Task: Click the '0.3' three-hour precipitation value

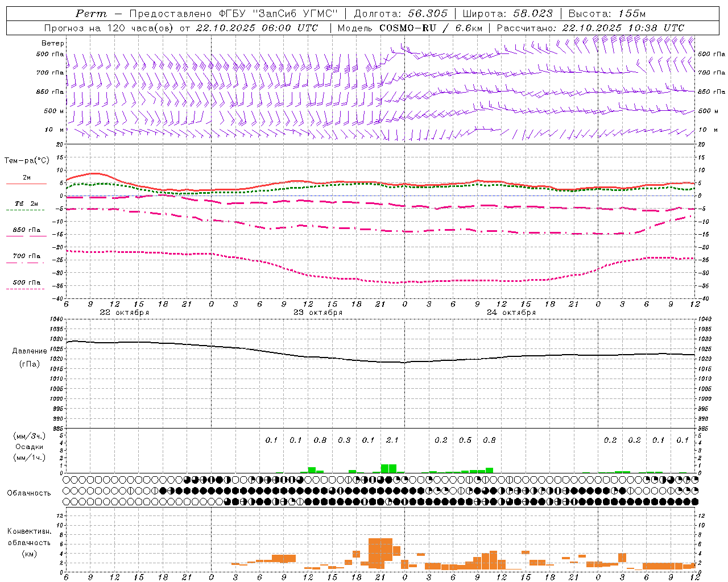Action: (x=344, y=440)
